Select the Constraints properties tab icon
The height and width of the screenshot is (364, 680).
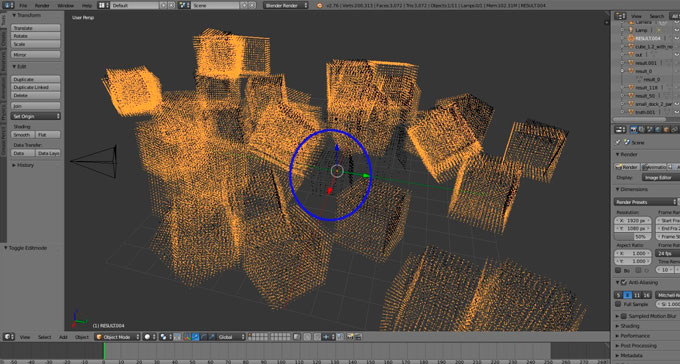click(674, 130)
